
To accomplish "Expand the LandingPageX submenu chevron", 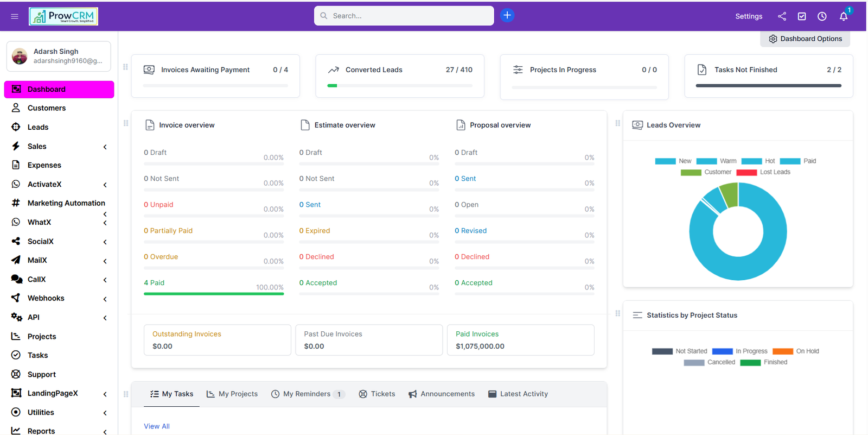I will (105, 394).
